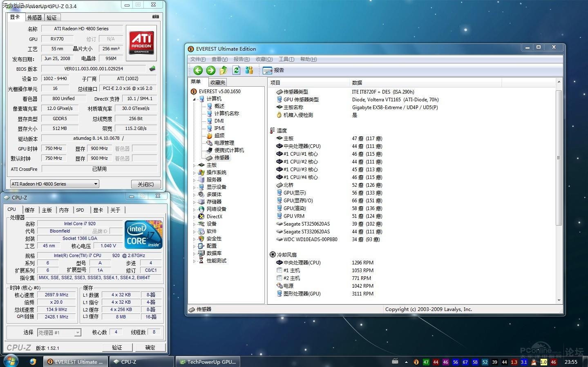The height and width of the screenshot is (367, 588).
Task: Click the blue 3.1 tray icon
Action: point(524,362)
